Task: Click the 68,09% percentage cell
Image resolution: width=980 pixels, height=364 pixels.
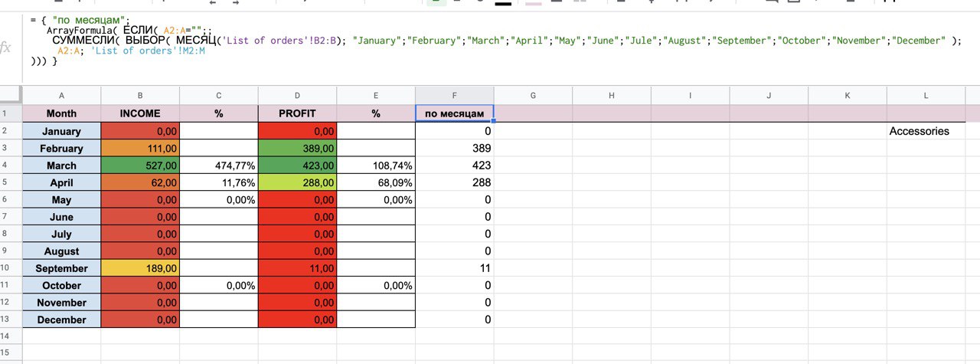Action: [x=376, y=182]
